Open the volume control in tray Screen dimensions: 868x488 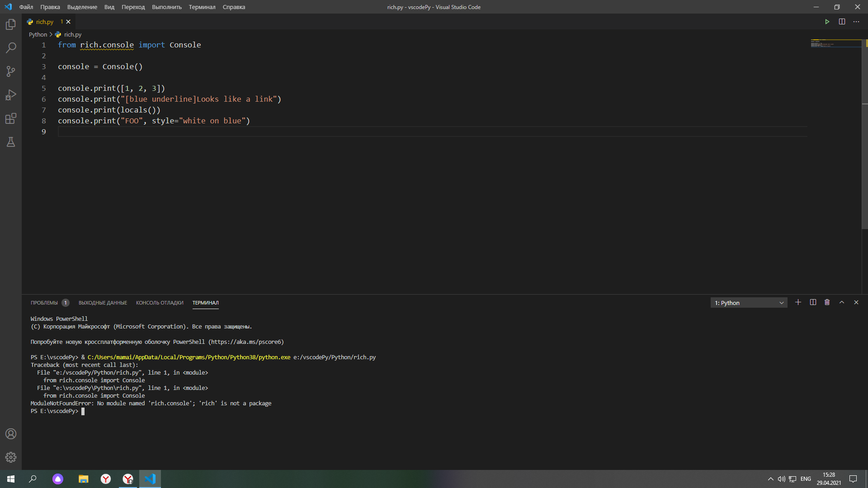781,479
